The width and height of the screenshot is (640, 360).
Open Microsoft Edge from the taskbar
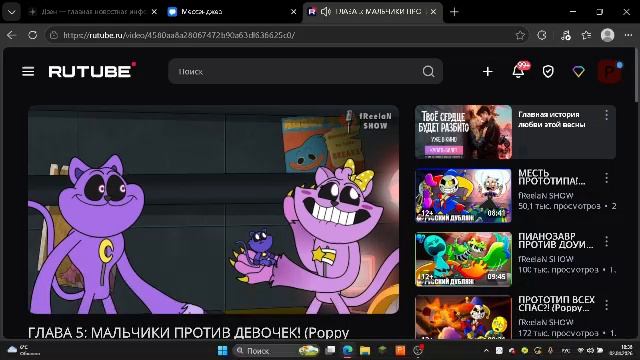coord(347,351)
